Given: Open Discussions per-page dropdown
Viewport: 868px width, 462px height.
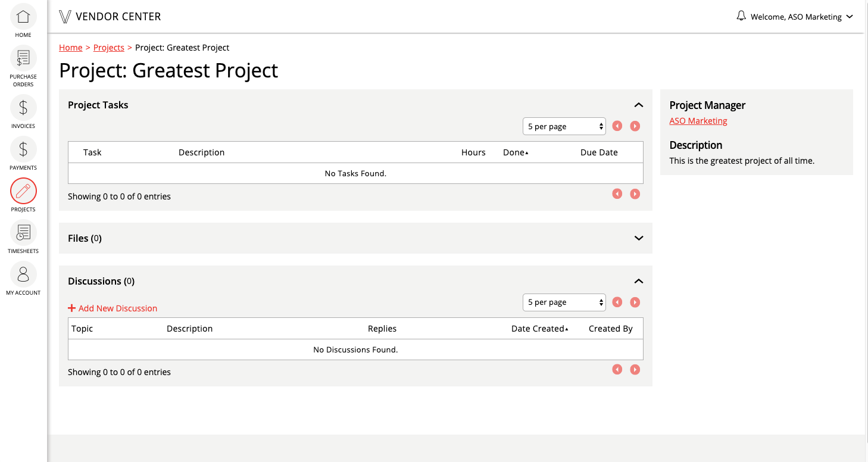Looking at the screenshot, I should pos(564,302).
